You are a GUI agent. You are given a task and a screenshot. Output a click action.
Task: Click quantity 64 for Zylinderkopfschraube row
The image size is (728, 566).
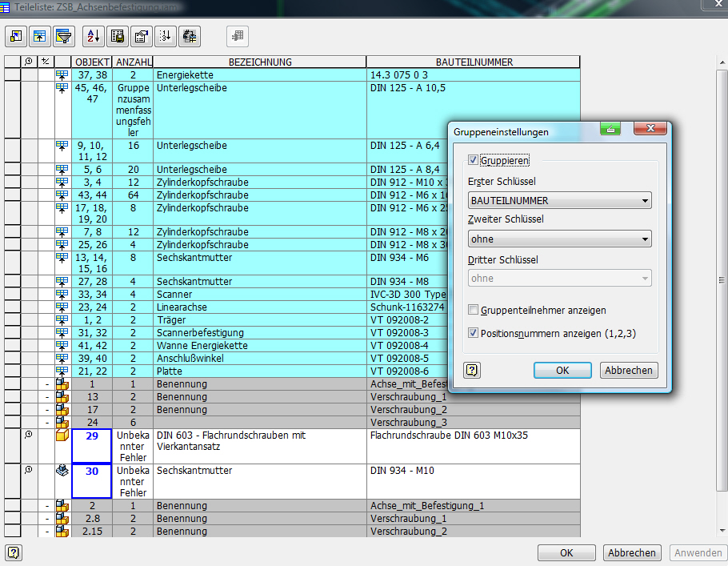click(133, 195)
